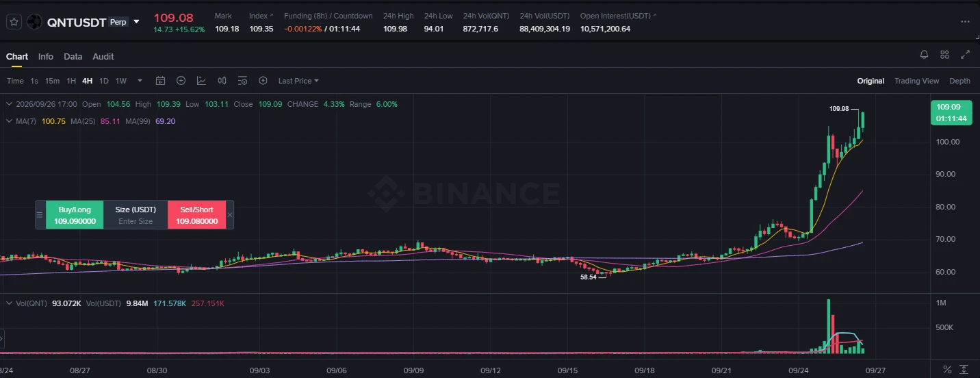
Task: Switch to the Data tab
Action: (x=73, y=57)
